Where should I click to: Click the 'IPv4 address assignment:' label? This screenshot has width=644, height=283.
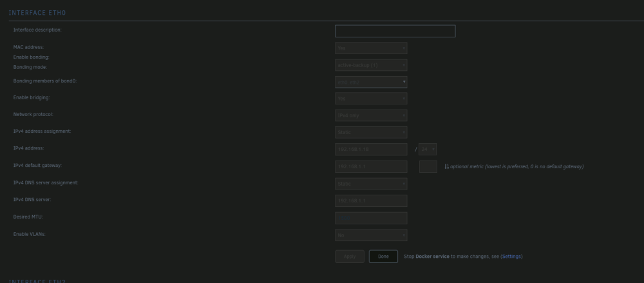coord(42,132)
